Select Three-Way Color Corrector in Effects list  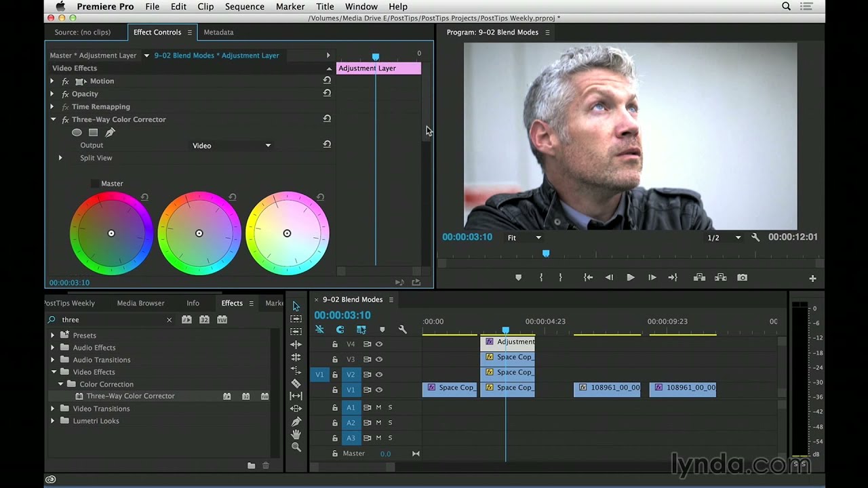(x=130, y=396)
